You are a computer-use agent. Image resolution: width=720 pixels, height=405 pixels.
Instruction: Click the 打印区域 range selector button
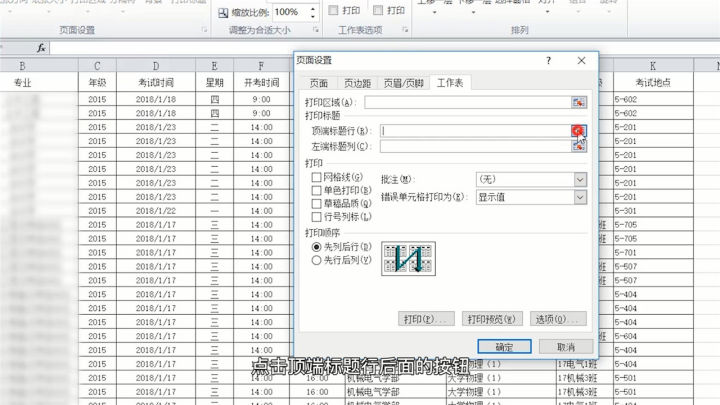(579, 102)
